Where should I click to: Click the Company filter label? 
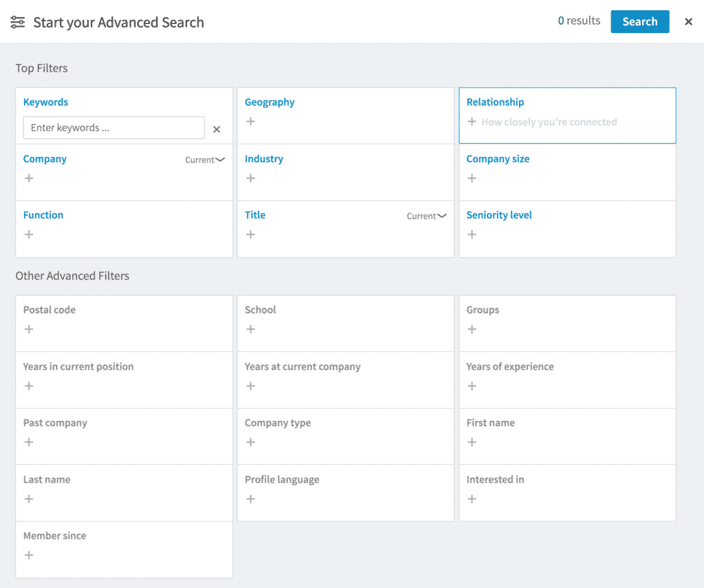pyautogui.click(x=45, y=159)
